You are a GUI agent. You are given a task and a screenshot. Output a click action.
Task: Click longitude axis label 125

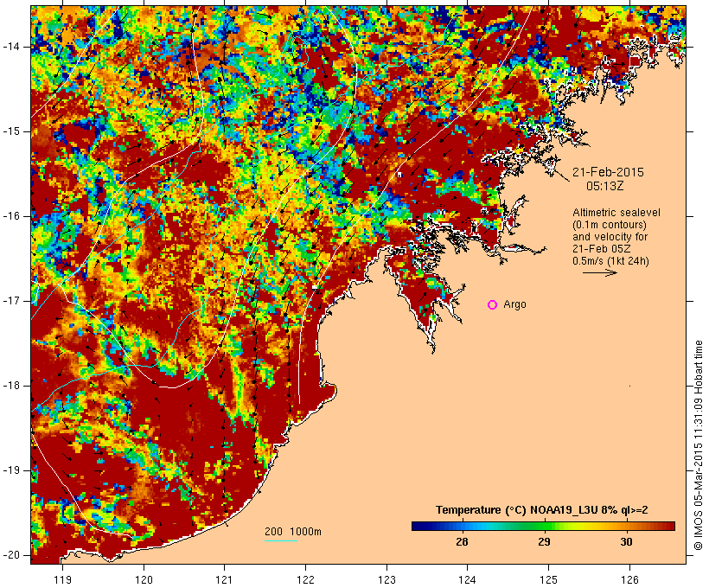[548, 580]
